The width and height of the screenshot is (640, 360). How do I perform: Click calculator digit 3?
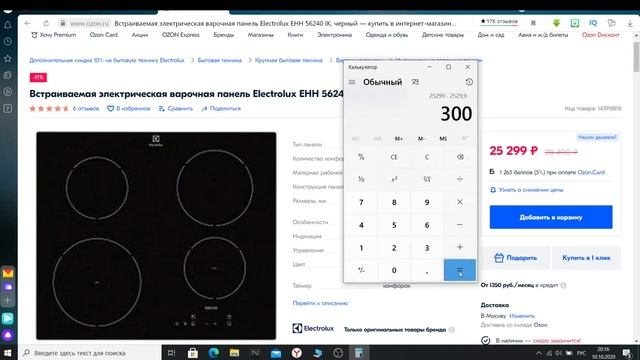[x=427, y=248]
